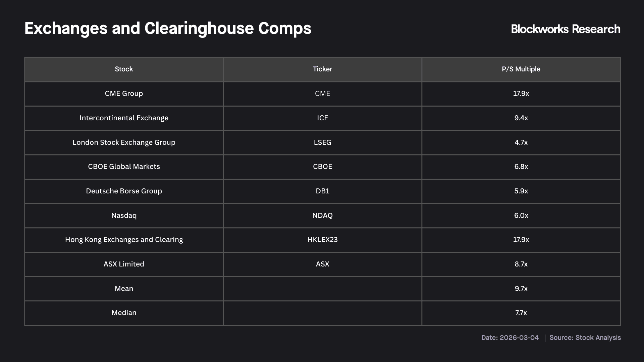Viewport: 644px width, 362px height.
Task: Select the Ticker column header
Action: (x=322, y=69)
